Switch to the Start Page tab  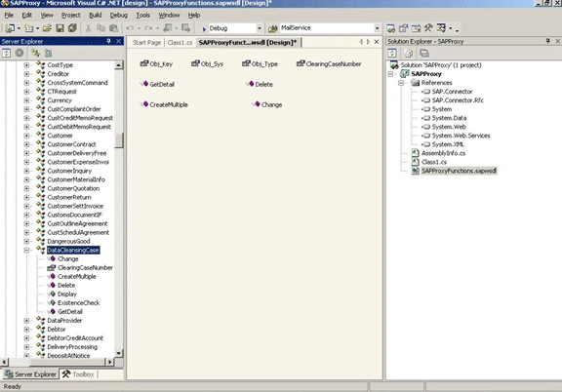click(146, 43)
